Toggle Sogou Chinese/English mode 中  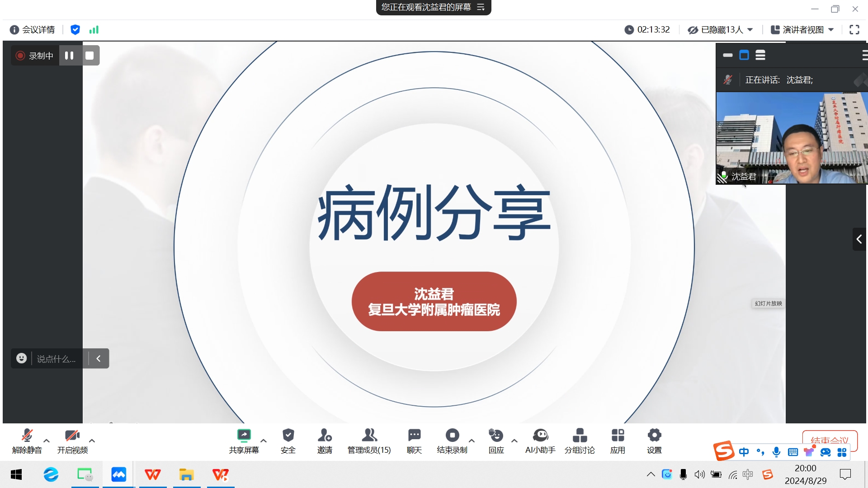744,452
